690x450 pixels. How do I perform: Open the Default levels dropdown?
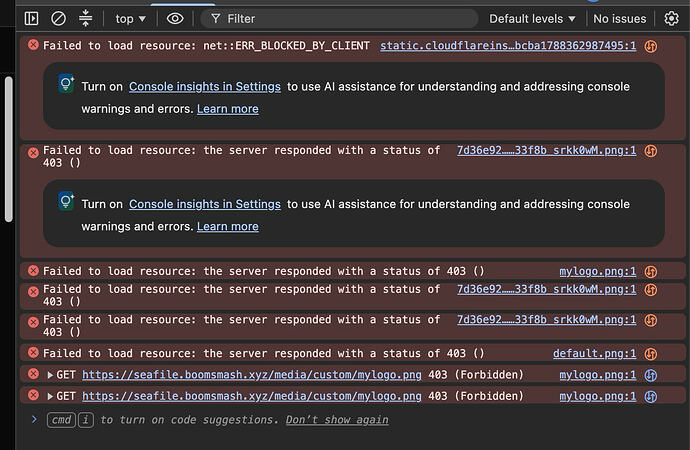coord(532,19)
